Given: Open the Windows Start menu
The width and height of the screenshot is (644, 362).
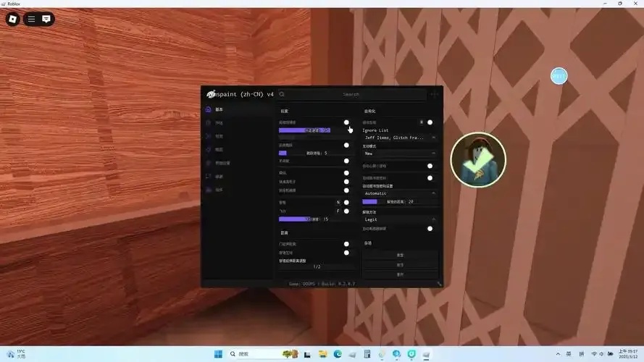Looking at the screenshot, I should point(218,354).
